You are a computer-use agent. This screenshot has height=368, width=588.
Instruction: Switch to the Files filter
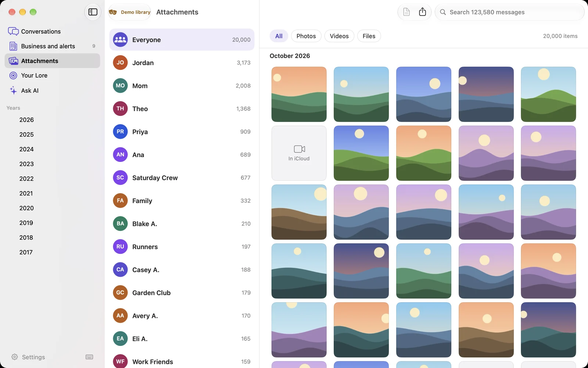[x=369, y=36]
